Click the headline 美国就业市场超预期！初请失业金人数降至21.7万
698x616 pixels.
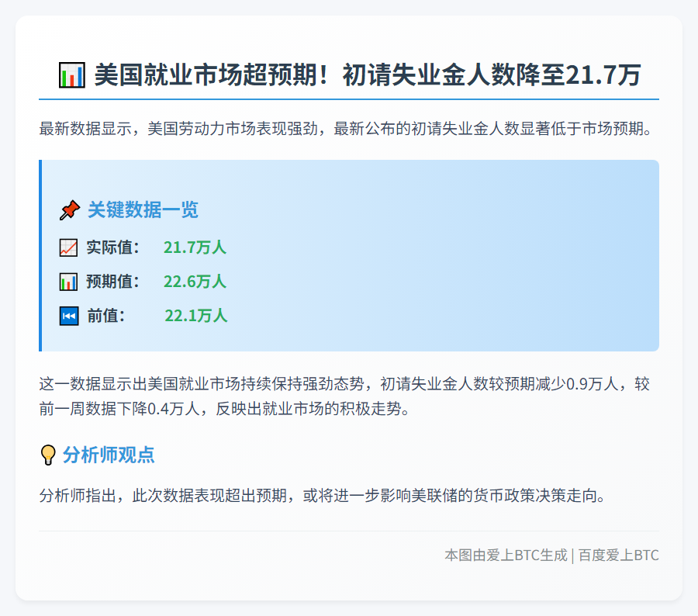pos(368,74)
